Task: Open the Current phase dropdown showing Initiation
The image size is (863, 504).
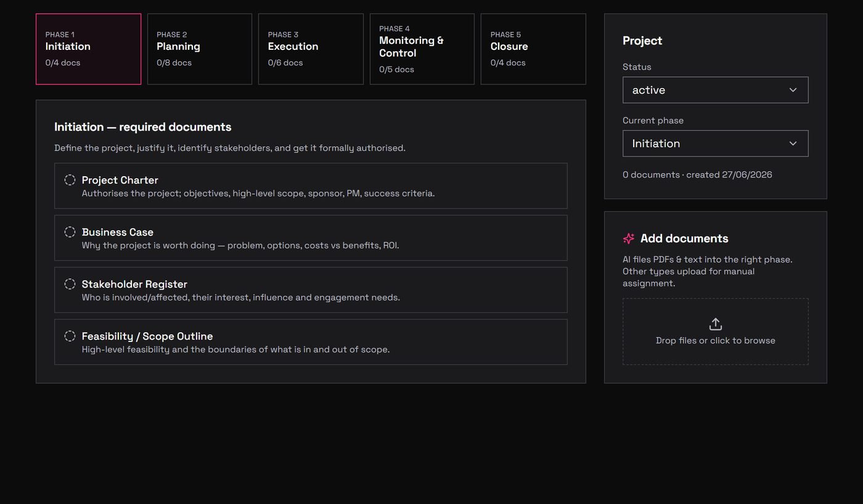Action: click(715, 144)
